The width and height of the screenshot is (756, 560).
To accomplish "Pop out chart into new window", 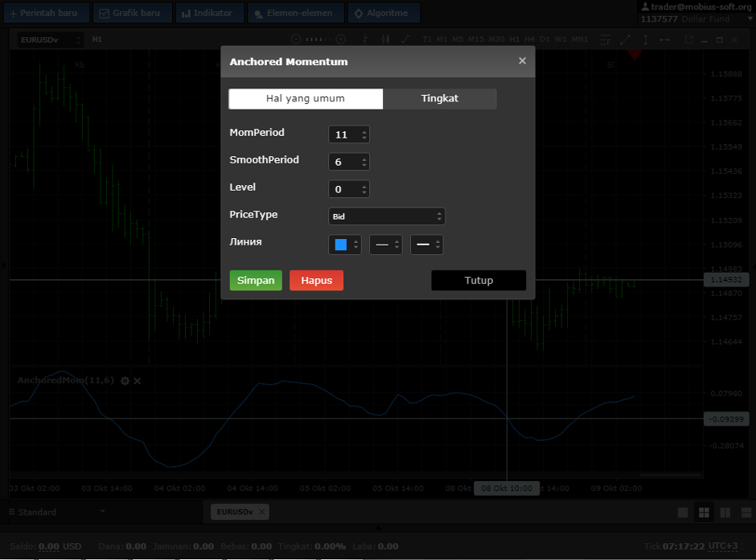I will point(689,39).
